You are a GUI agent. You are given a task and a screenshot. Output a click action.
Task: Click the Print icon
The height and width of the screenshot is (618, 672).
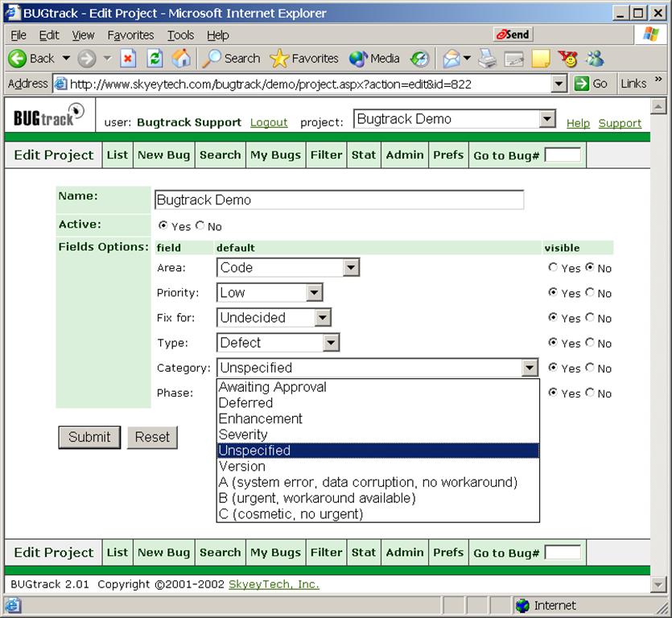[x=487, y=59]
